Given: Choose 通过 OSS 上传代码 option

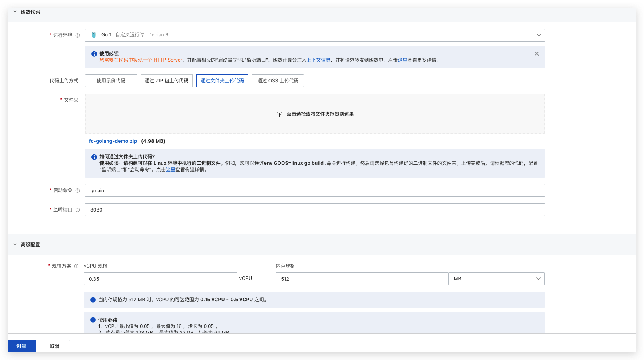Looking at the screenshot, I should [x=278, y=81].
